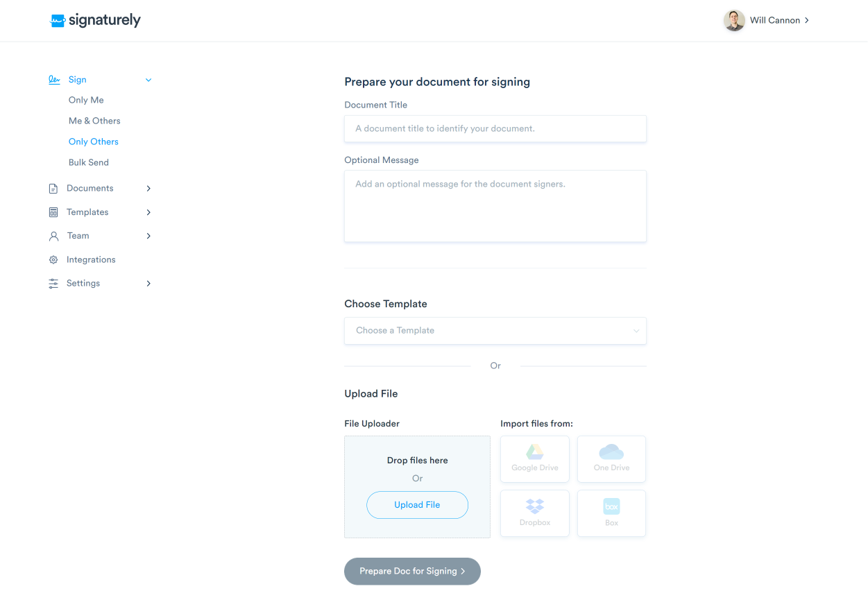Import file from Google Drive
Viewport: 868px width, 609px height.
(534, 459)
